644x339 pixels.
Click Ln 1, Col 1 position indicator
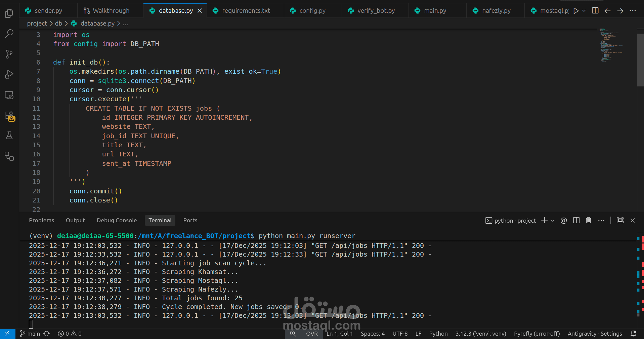coord(340,334)
